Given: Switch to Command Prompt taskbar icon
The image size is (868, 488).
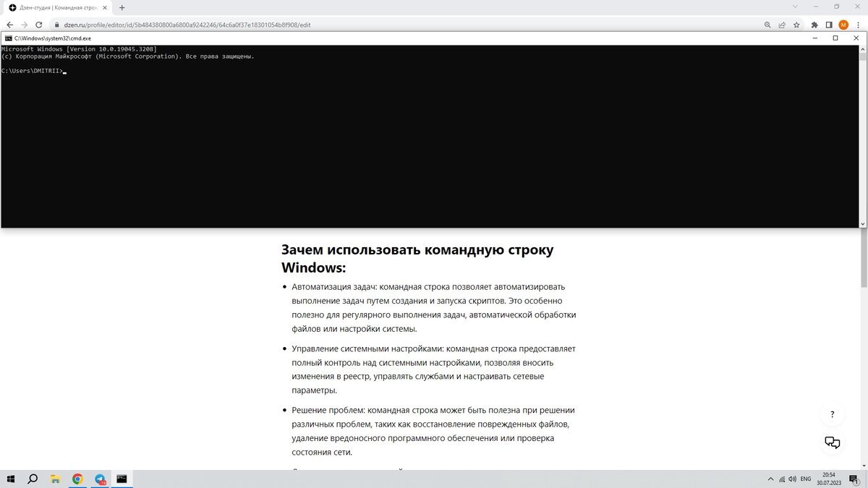Looking at the screenshot, I should 122,479.
